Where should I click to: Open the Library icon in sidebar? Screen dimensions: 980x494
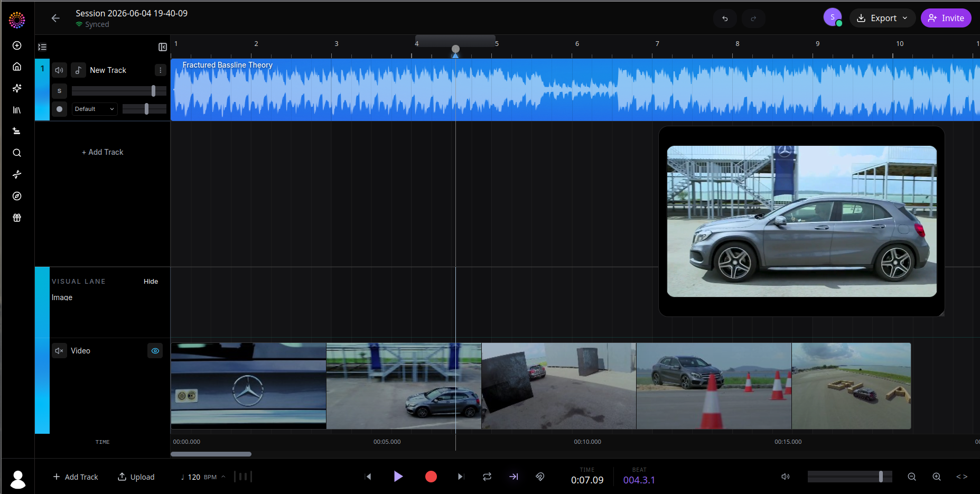coord(17,110)
